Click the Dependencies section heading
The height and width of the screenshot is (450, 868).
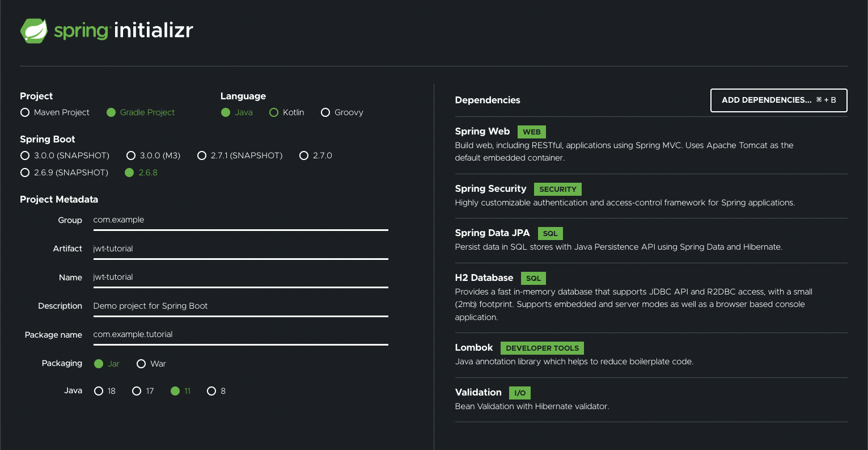pyautogui.click(x=487, y=100)
